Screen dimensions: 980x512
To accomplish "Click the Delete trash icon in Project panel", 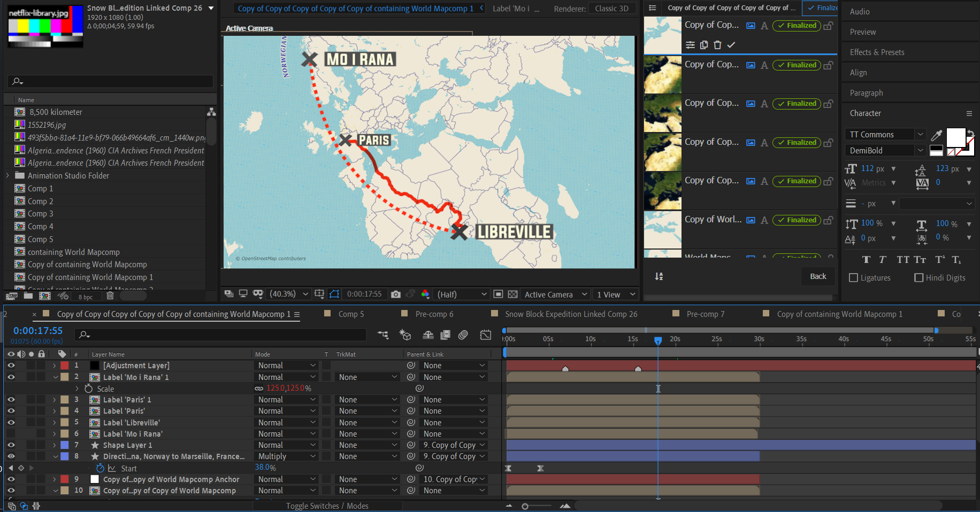I will [110, 296].
